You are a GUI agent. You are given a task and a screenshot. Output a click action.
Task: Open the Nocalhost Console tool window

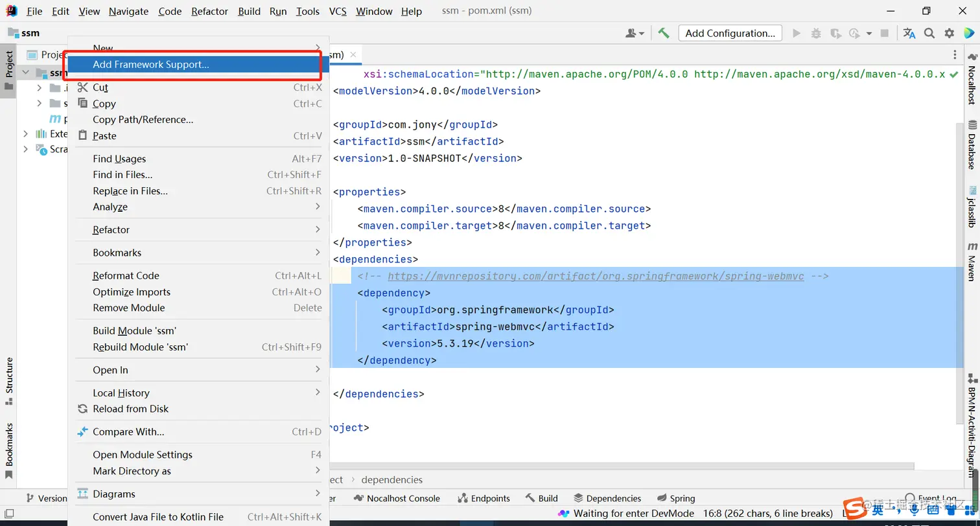click(x=397, y=498)
